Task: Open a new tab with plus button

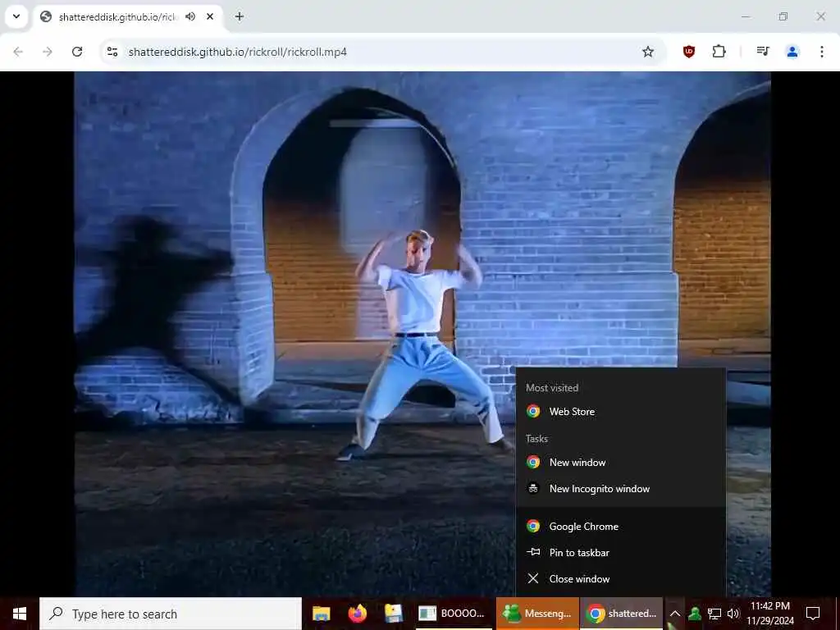Action: click(240, 16)
